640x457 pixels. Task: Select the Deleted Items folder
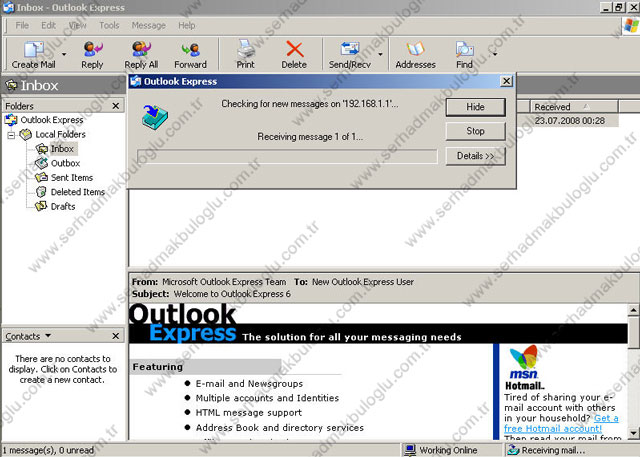[78, 192]
